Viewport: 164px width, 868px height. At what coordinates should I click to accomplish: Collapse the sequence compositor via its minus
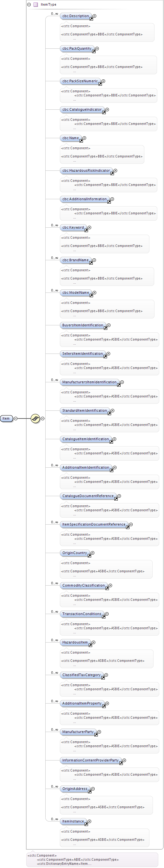42,418
